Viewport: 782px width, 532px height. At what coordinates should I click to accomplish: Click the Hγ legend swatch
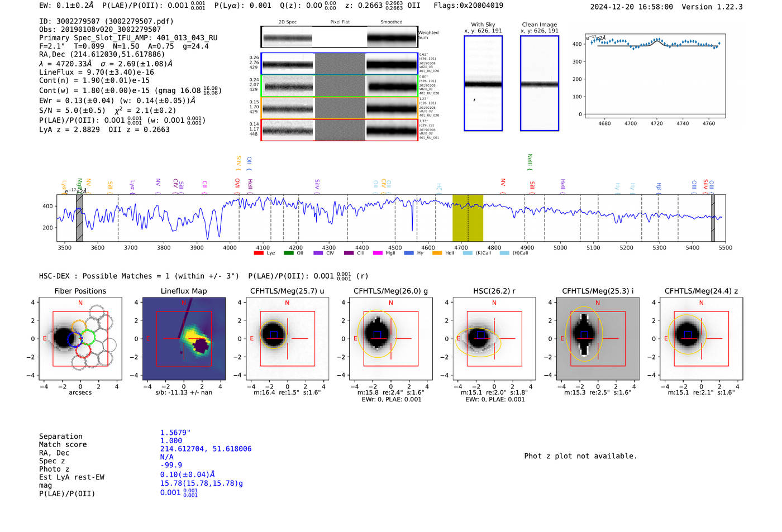(x=409, y=253)
